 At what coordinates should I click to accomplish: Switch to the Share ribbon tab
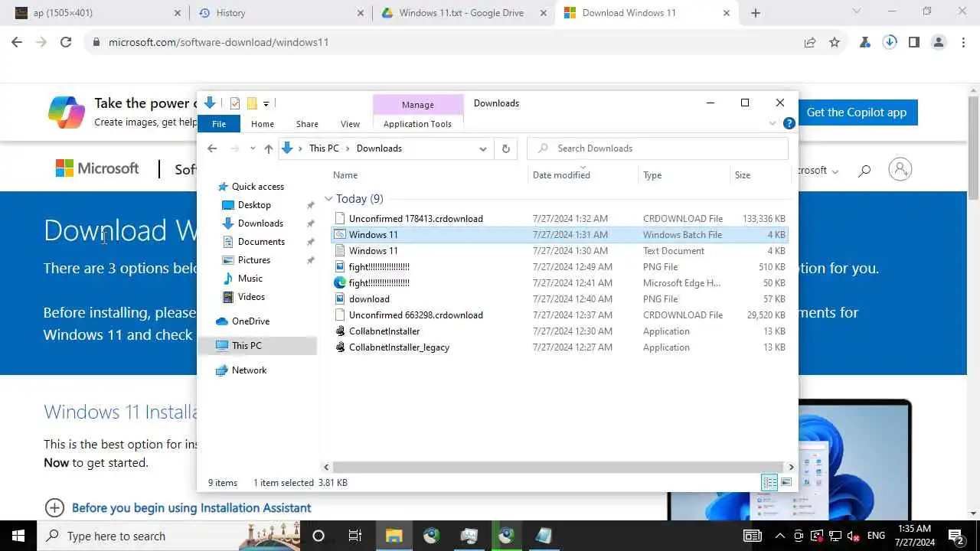click(307, 124)
